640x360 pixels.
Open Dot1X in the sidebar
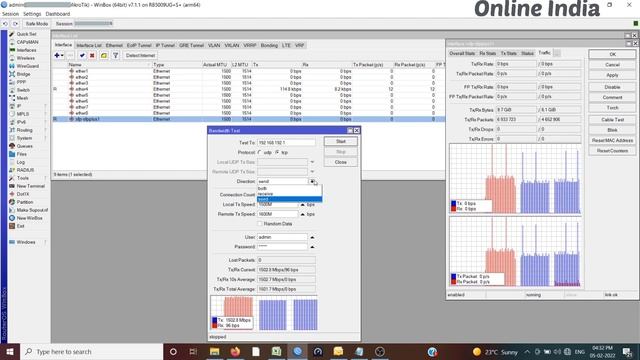point(22,194)
